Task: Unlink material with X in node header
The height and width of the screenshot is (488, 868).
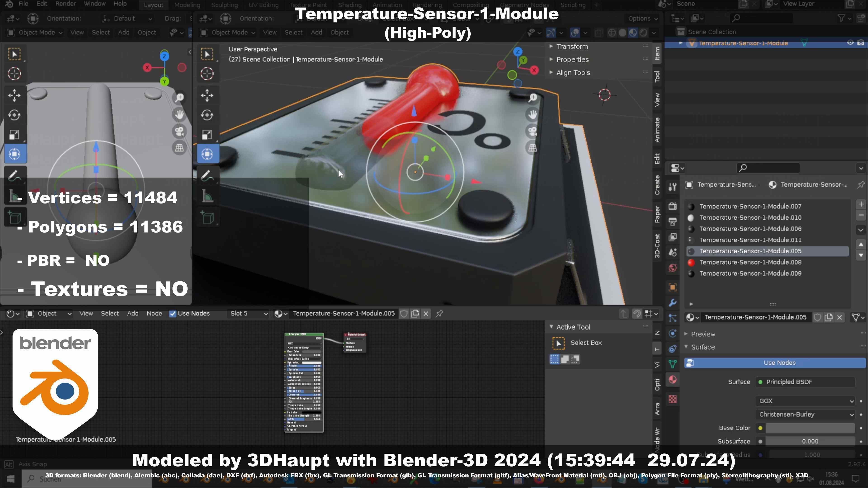Action: (x=426, y=314)
